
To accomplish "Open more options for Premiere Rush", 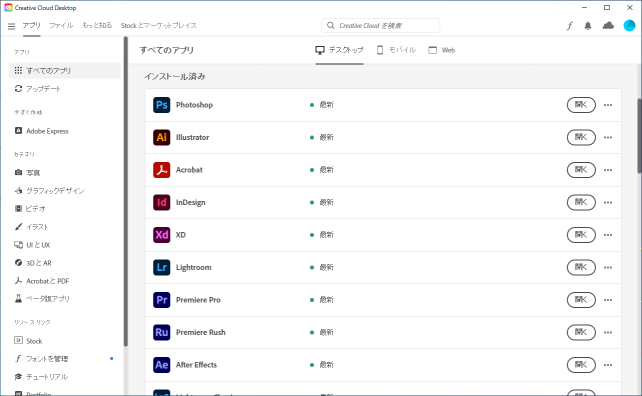I will (608, 333).
